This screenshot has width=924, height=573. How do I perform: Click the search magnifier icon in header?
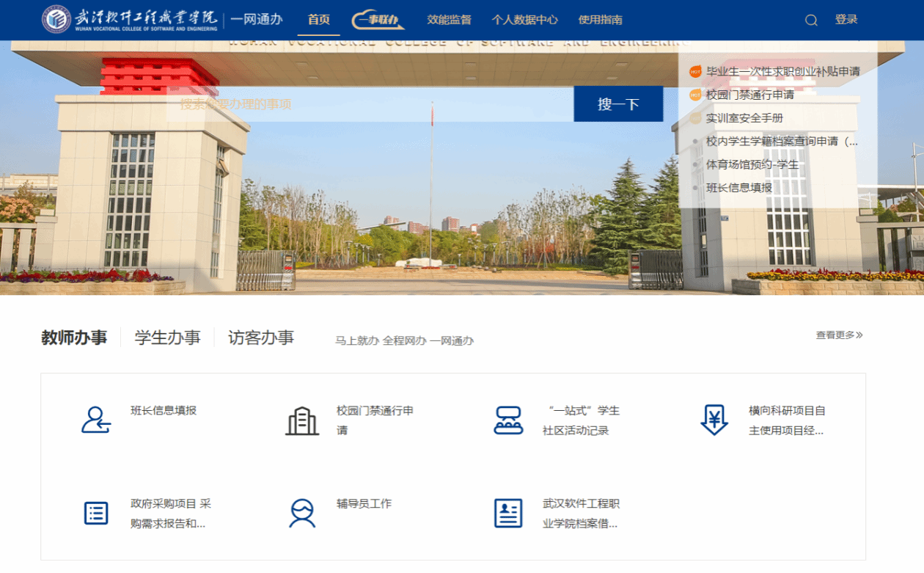coord(811,21)
